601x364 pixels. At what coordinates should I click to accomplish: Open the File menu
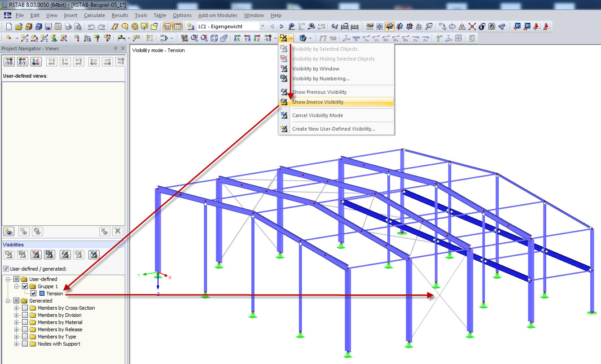(19, 15)
